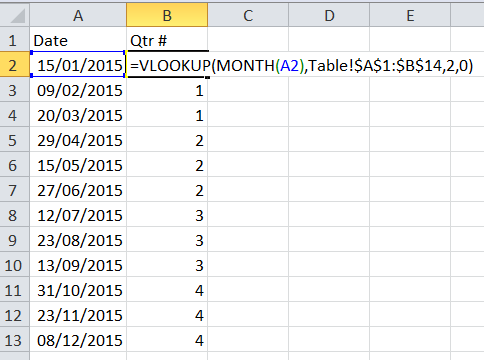
Task: Select row 6 header
Action: 15,165
